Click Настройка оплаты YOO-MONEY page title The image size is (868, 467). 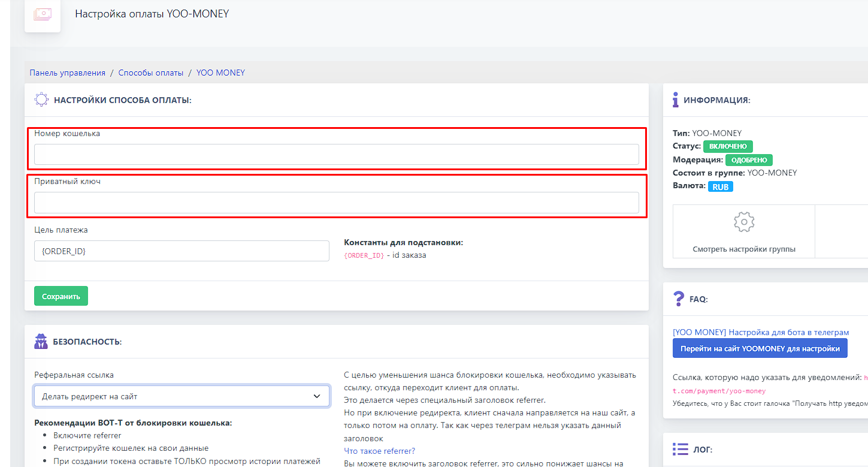point(152,13)
